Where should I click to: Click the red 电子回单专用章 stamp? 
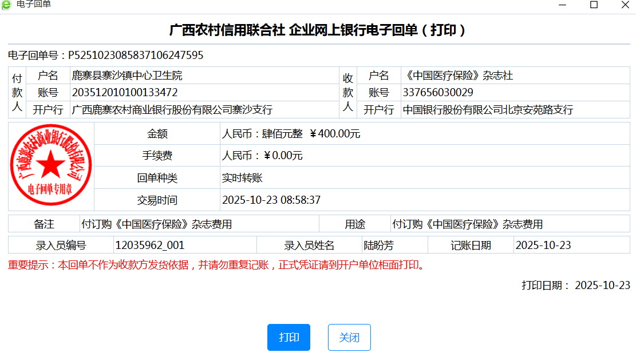(x=51, y=165)
